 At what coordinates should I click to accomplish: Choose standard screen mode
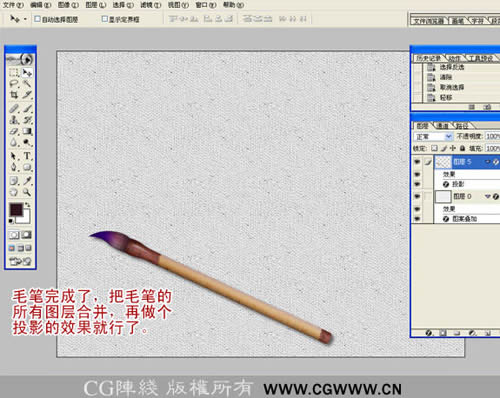(x=12, y=248)
